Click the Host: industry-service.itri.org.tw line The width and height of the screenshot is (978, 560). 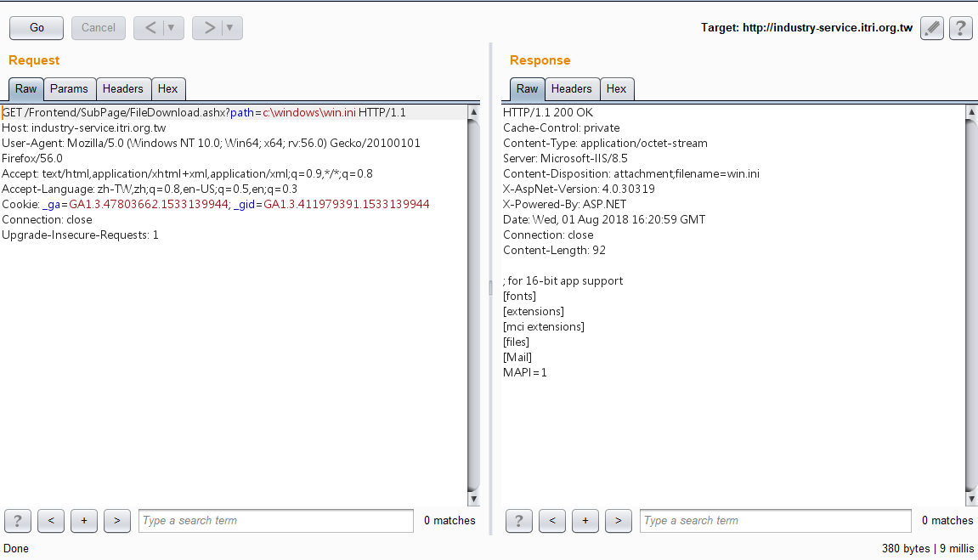click(x=84, y=127)
